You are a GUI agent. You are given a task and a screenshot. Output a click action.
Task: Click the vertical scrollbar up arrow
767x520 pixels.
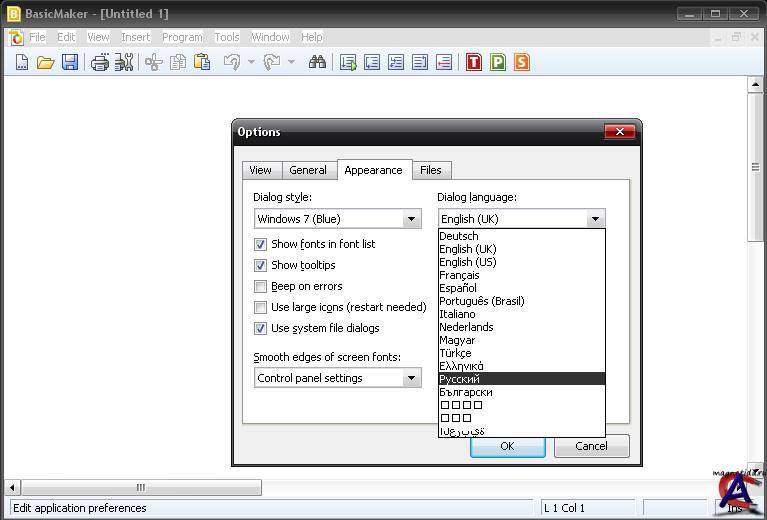coord(756,85)
